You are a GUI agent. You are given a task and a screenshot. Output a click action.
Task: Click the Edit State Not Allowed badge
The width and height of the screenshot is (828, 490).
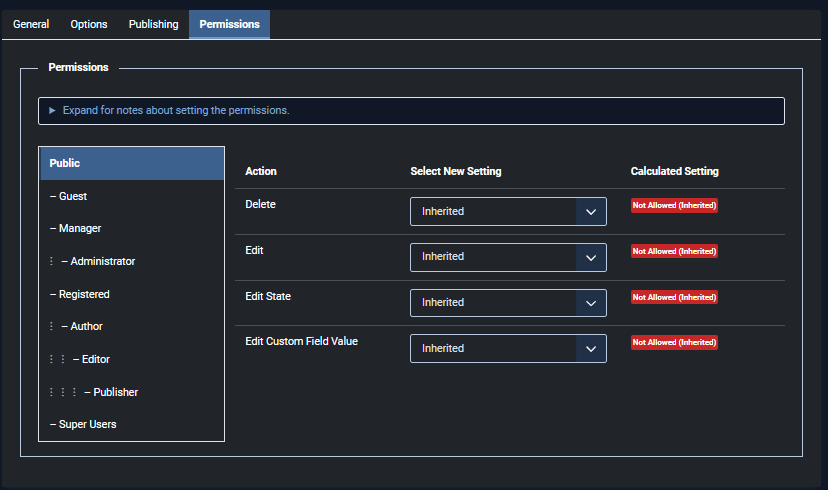point(674,297)
